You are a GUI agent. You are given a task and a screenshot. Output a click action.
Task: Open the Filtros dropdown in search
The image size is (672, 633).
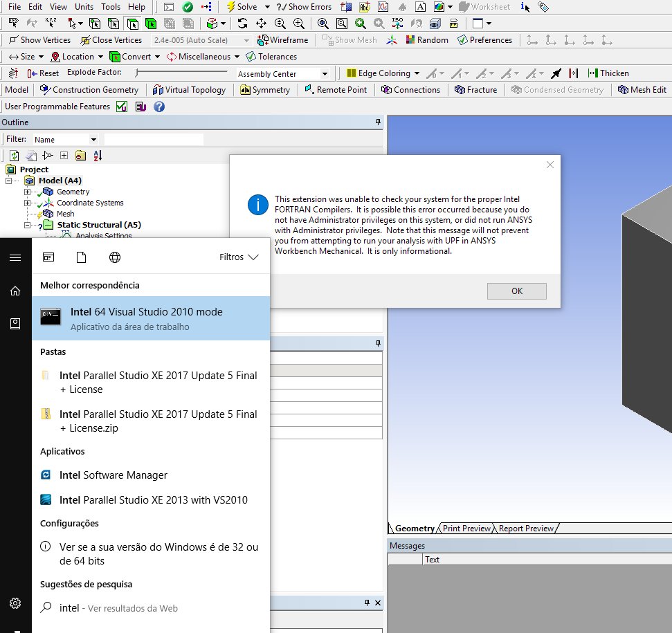click(x=239, y=257)
